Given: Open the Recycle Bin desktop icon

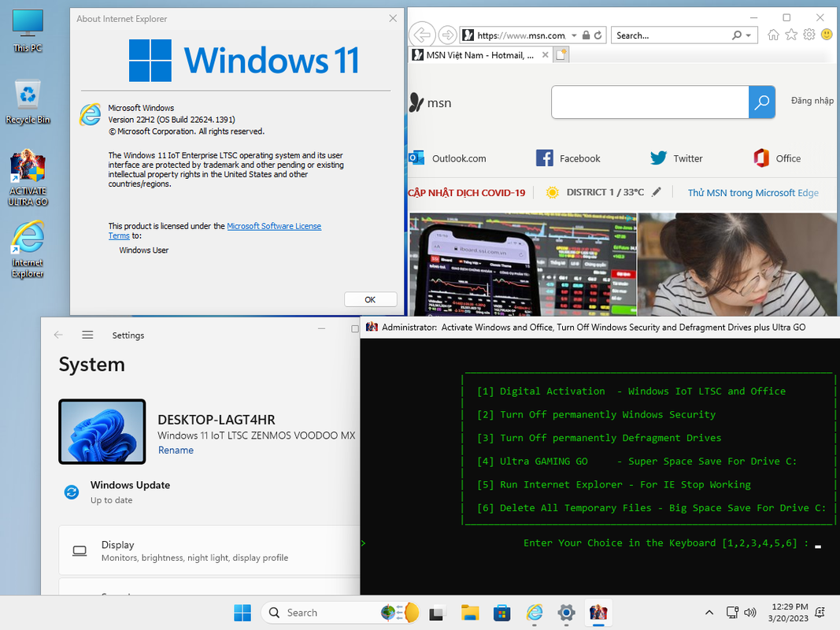Looking at the screenshot, I should pyautogui.click(x=28, y=102).
